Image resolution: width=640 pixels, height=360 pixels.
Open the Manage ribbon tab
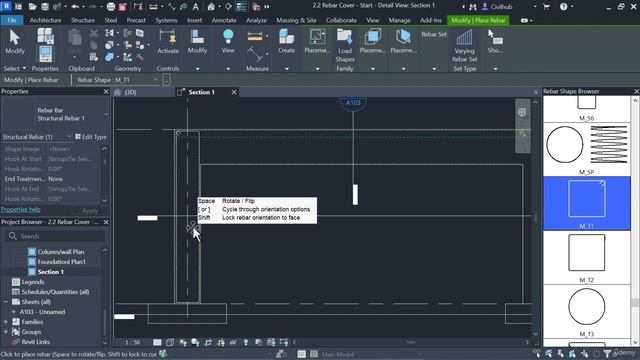pos(399,20)
